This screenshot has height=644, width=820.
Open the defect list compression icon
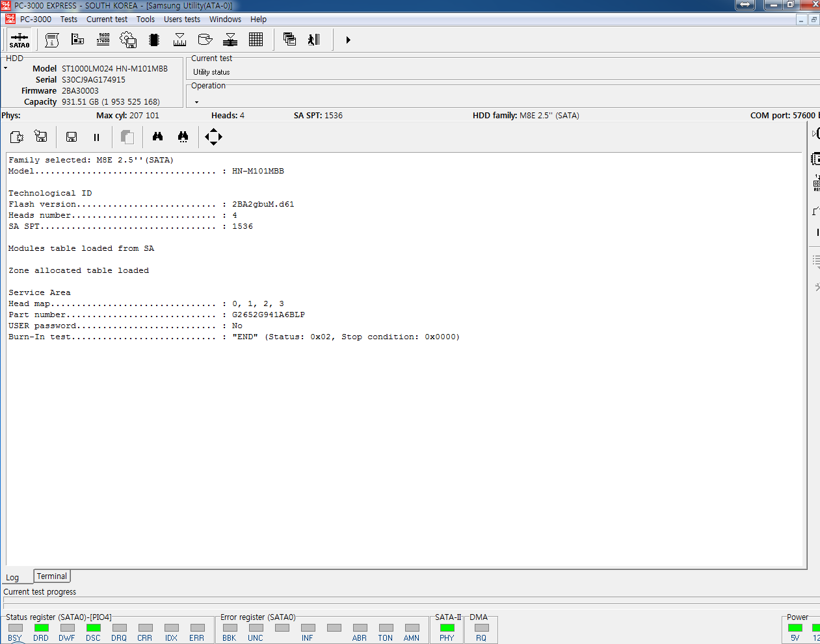coord(230,40)
